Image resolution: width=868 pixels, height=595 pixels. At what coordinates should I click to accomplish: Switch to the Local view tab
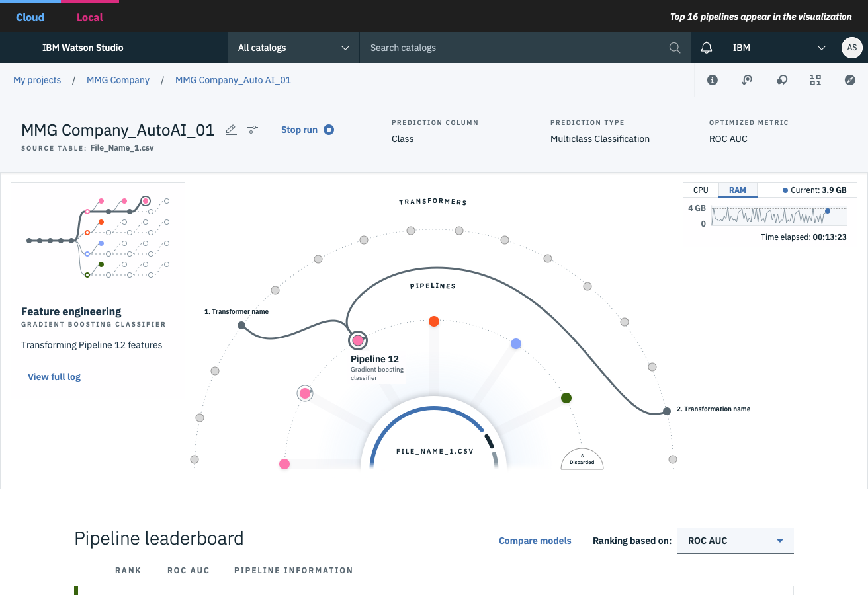pyautogui.click(x=90, y=17)
